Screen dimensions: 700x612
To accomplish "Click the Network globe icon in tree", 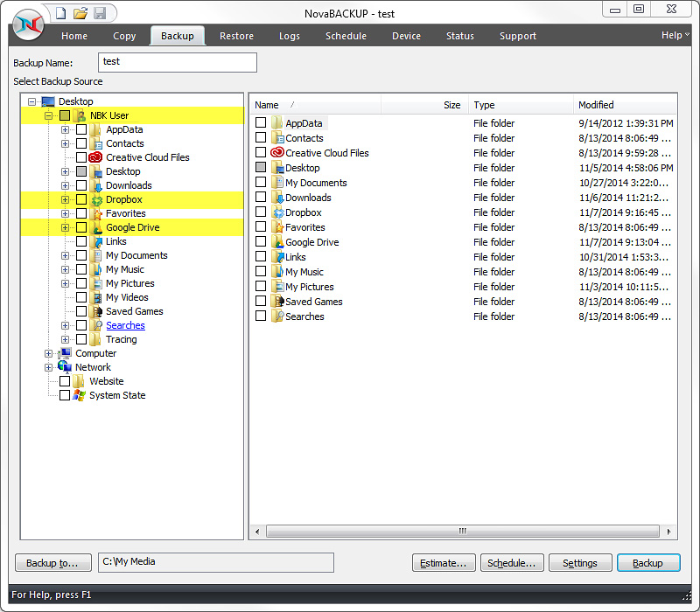I will [65, 367].
